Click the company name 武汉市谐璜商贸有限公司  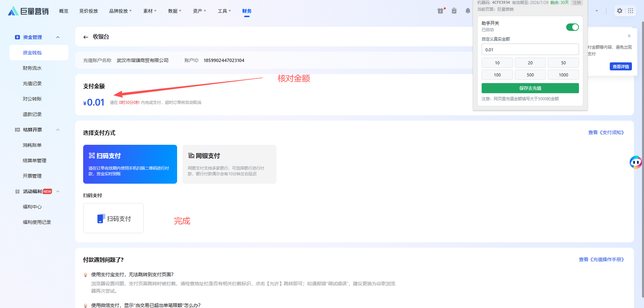click(142, 60)
